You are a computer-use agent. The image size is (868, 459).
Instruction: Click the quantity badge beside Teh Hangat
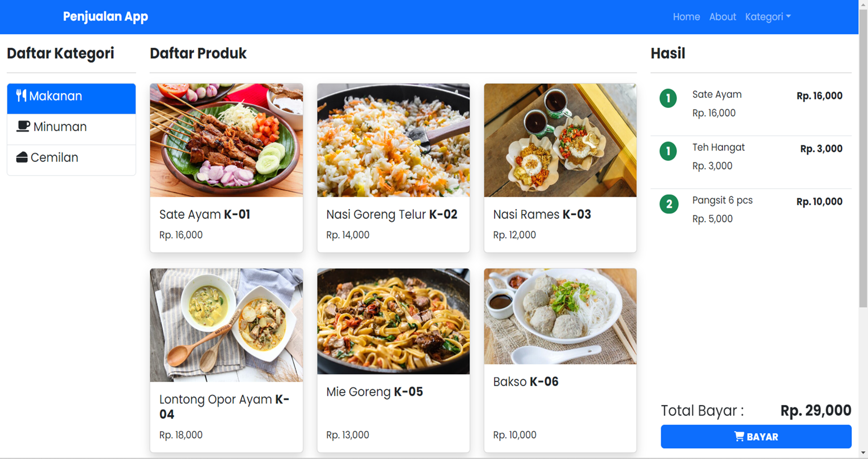[x=668, y=151]
